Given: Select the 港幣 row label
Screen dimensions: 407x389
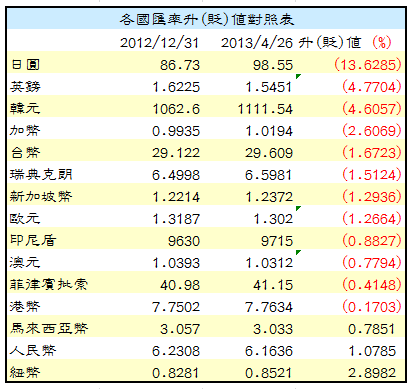Looking at the screenshot, I should (x=25, y=307).
